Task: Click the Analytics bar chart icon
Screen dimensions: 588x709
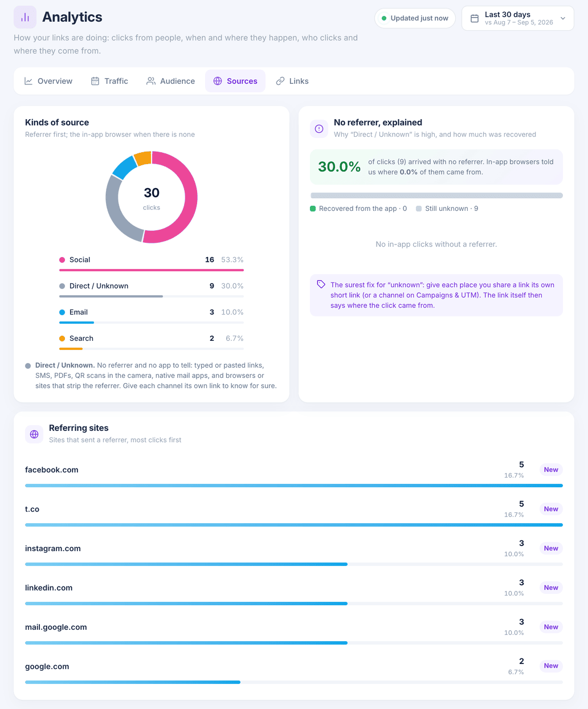Action: (x=25, y=17)
